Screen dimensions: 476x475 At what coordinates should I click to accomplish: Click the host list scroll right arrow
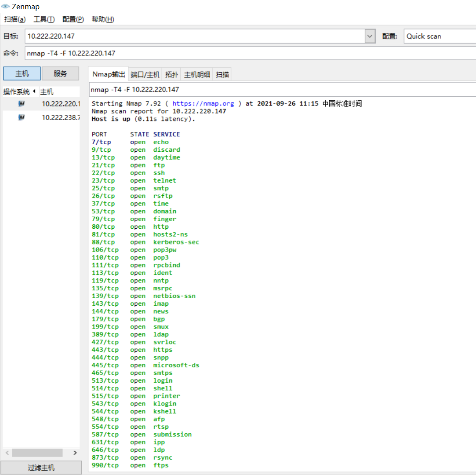75,453
